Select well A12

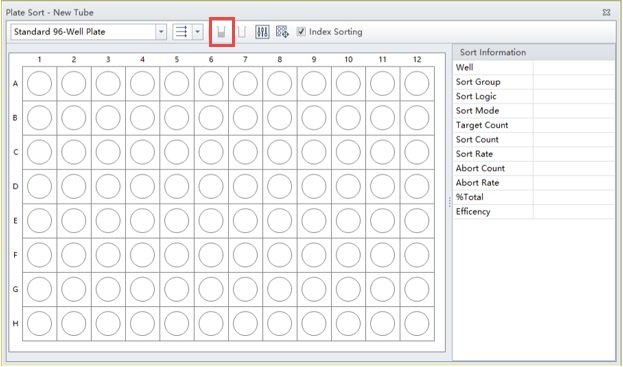417,83
